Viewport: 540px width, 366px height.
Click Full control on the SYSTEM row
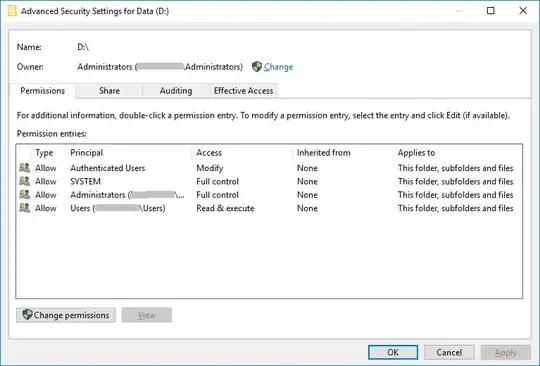click(217, 181)
